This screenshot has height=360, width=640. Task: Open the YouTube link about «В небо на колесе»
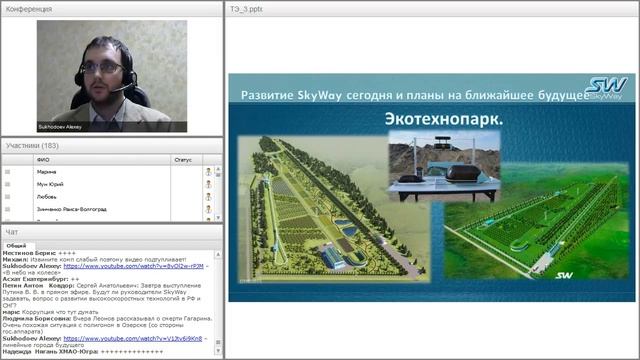tap(133, 266)
